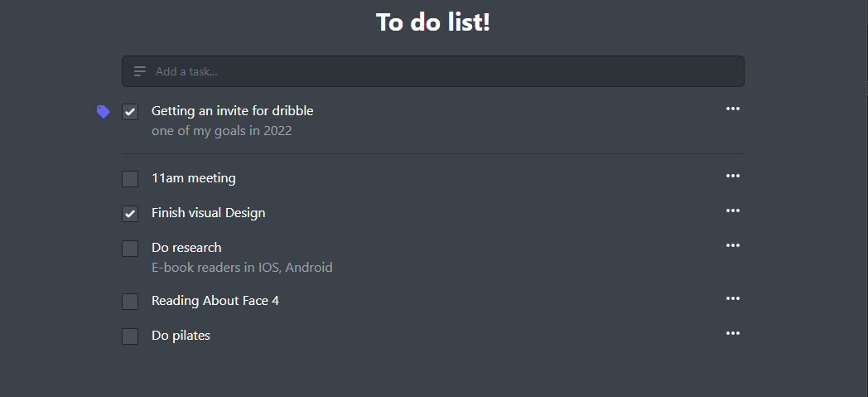Open more options for Getting an invite for dribble
Image resolution: width=868 pixels, height=397 pixels.
(732, 109)
